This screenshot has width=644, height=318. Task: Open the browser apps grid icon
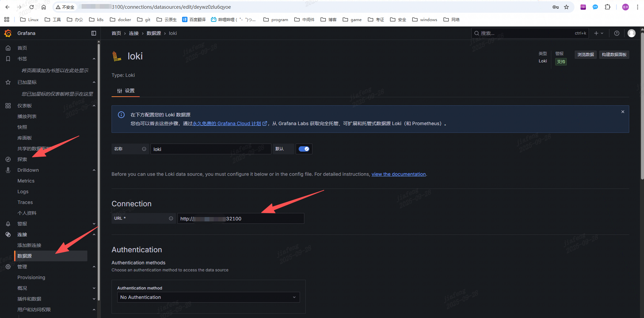point(7,19)
